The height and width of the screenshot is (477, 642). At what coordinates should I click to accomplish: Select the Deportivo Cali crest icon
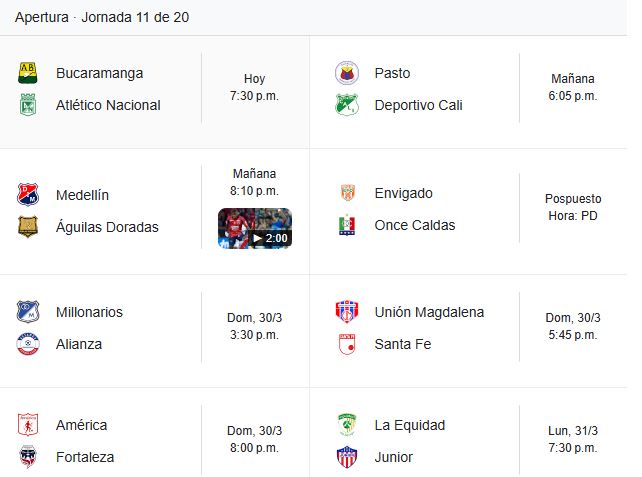[x=347, y=105]
